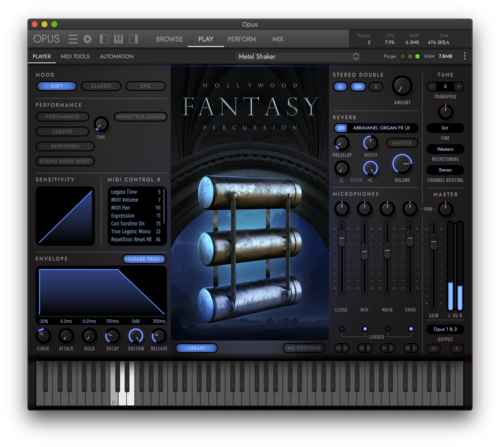
Task: Click the reverb Width knob
Action: point(370,143)
